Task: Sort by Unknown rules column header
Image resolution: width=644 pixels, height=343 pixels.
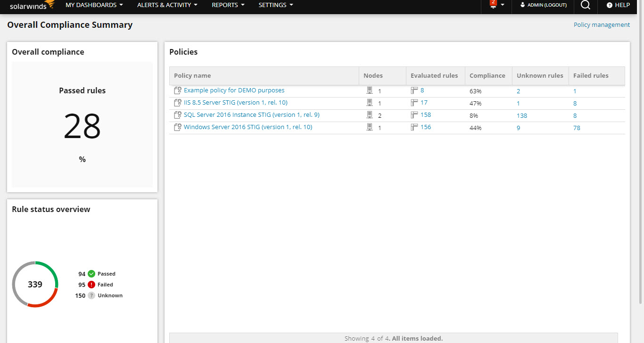Action: click(x=540, y=76)
